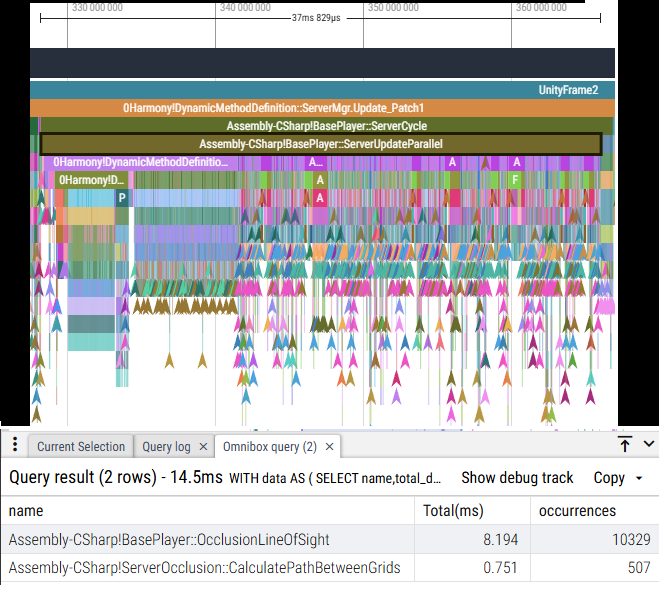Select the CalculatePathBetweenGrids result row
Image resolution: width=659 pixels, height=593 pixels.
[x=330, y=568]
